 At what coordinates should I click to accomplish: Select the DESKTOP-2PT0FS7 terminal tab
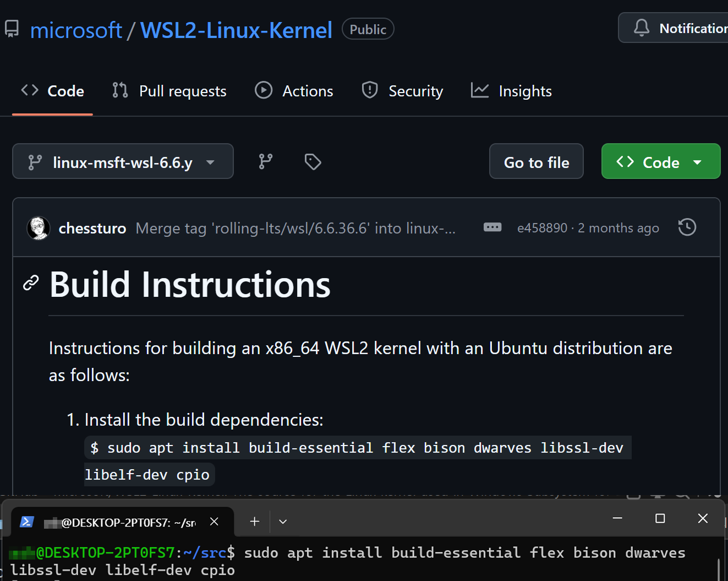(x=123, y=522)
